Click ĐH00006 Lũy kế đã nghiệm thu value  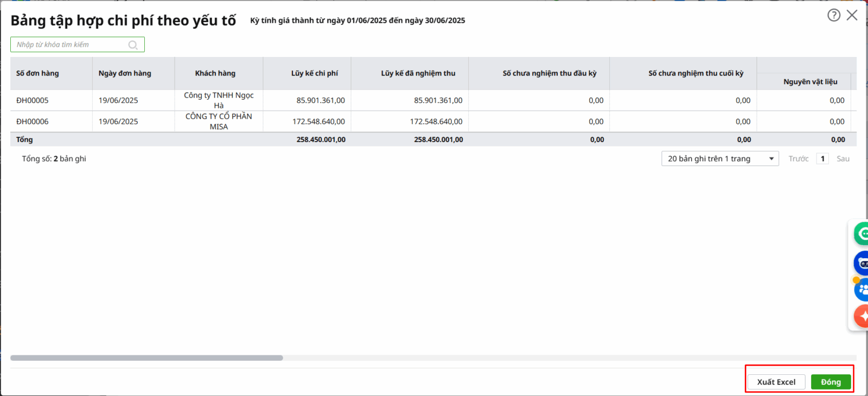(x=436, y=122)
